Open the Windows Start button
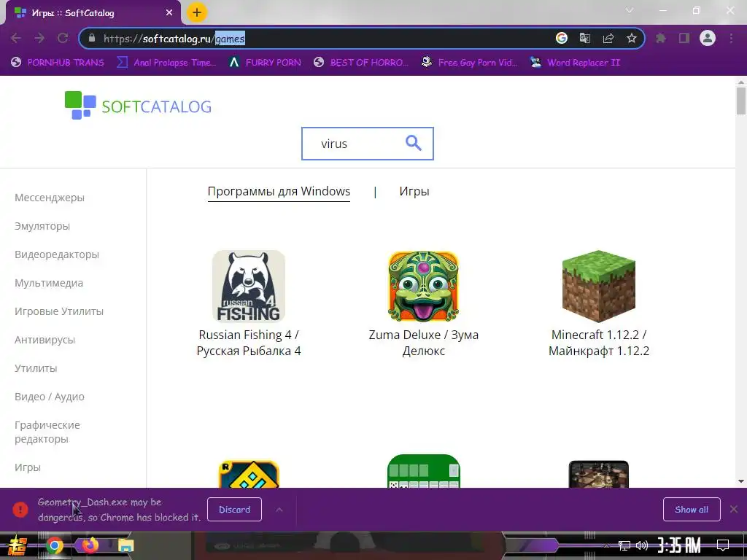The image size is (747, 560). click(x=17, y=545)
